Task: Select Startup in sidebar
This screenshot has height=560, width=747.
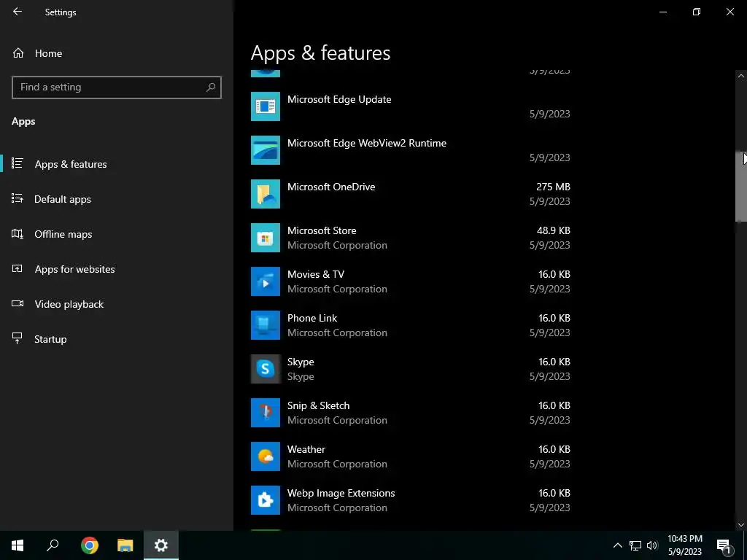Action: 117,339
